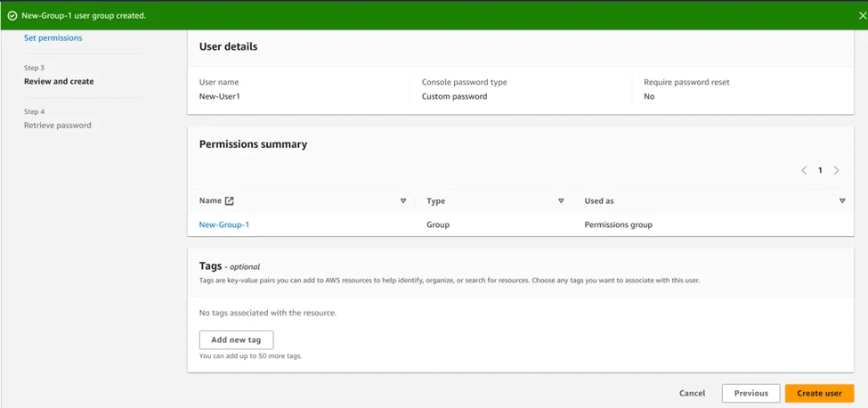868x408 pixels.
Task: Click the Step 3 label
Action: [x=35, y=68]
